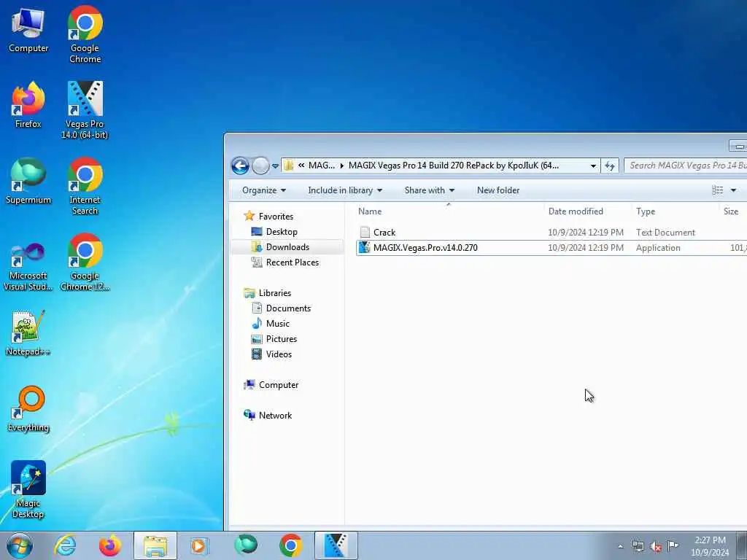Click the muted volume tray icon

[656, 546]
